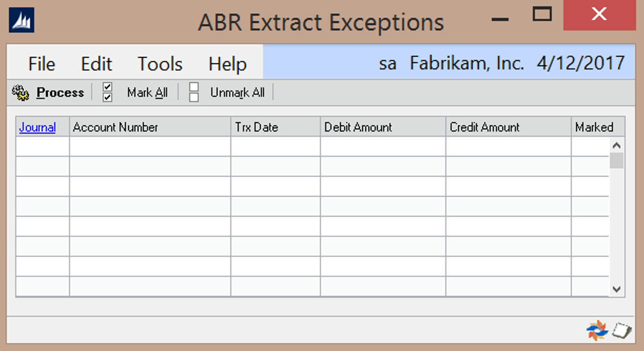Image resolution: width=644 pixels, height=351 pixels.
Task: Choose Unmark All text button
Action: [237, 93]
